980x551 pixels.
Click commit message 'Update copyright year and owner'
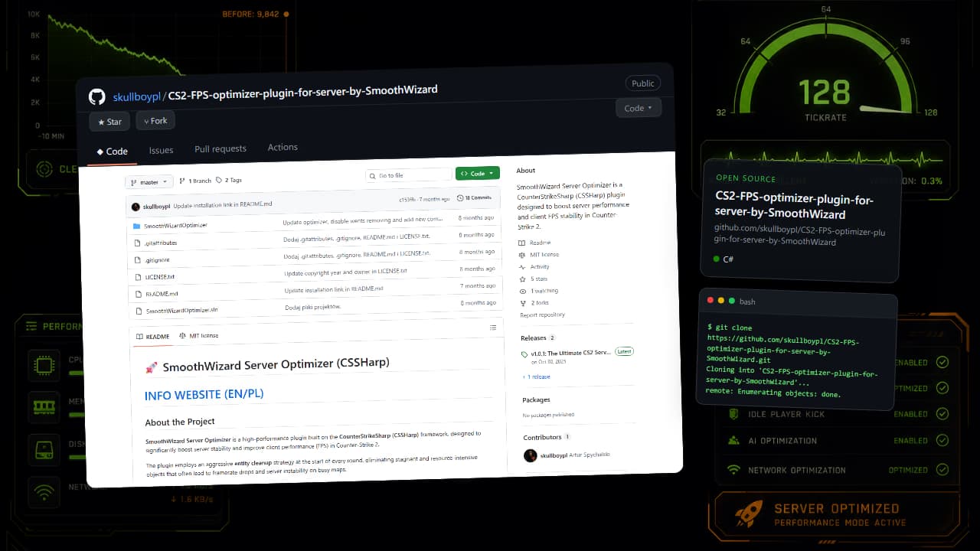pyautogui.click(x=345, y=272)
